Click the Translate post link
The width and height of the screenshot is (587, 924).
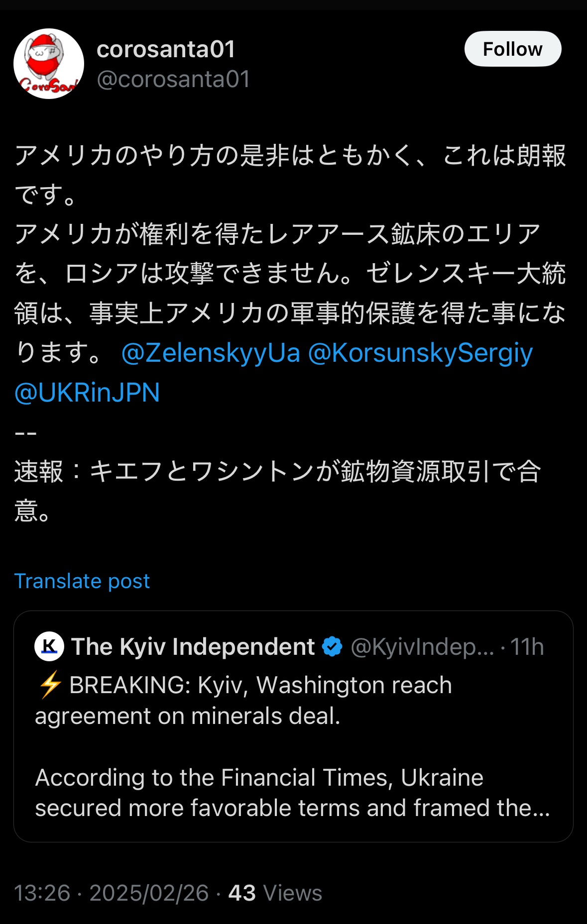click(82, 581)
